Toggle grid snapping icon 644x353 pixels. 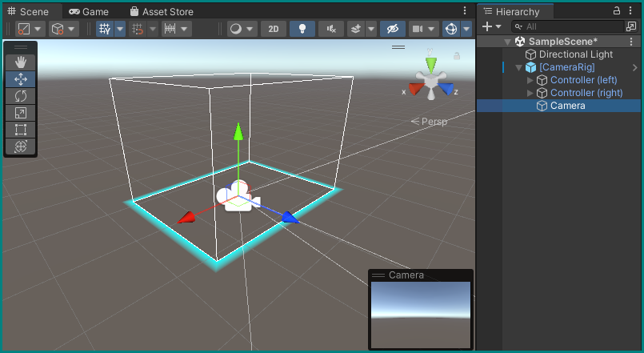(x=138, y=29)
